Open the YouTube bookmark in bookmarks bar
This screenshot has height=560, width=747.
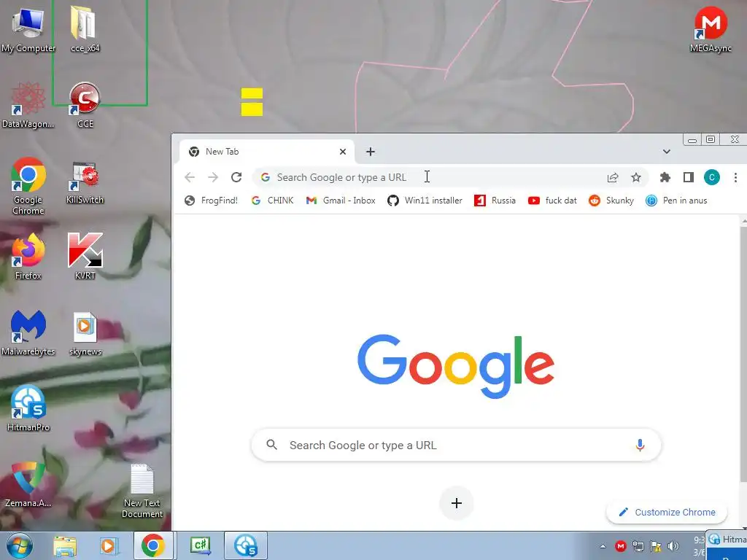[x=553, y=201]
